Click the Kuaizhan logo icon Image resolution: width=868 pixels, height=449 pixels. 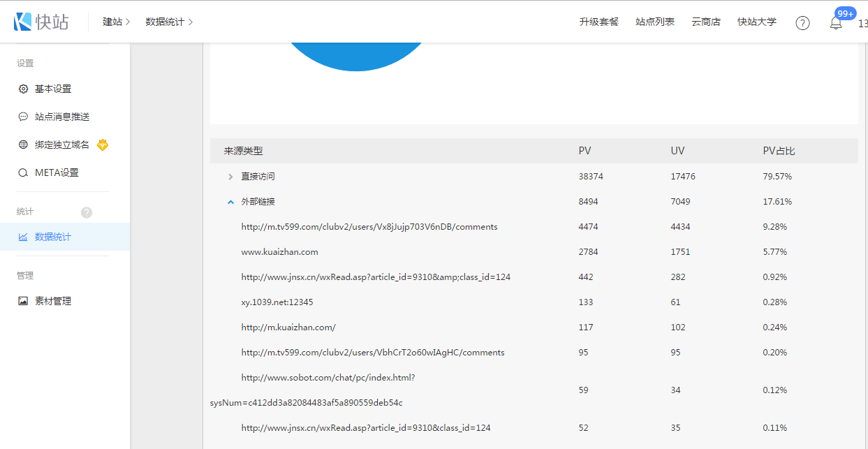23,22
